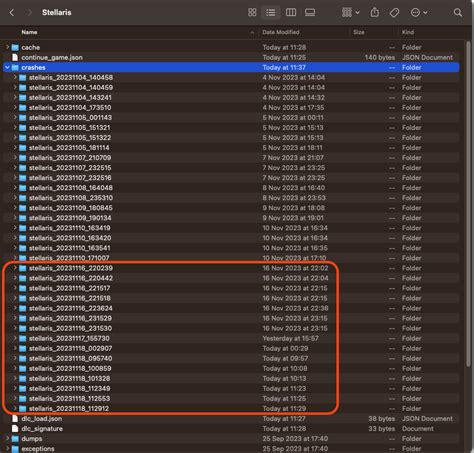Select stellaris_20231118_095740 row name
This screenshot has width=474, height=453.
tap(70, 358)
